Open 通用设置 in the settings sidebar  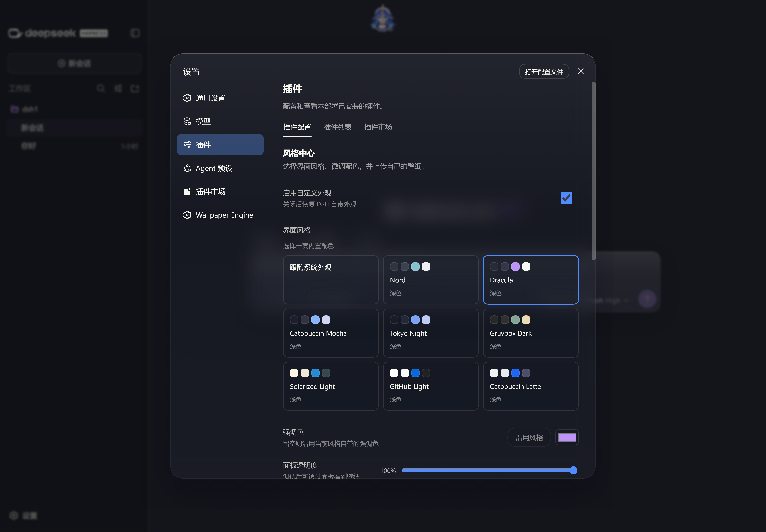220,98
